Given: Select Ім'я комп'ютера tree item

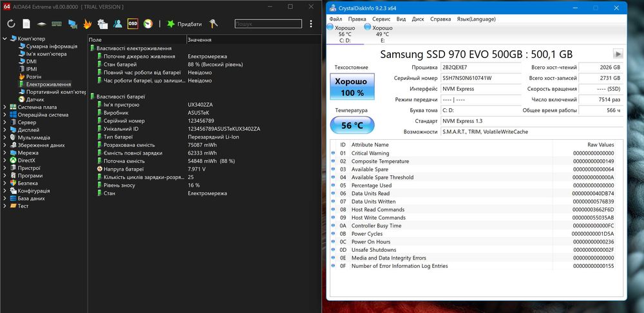Looking at the screenshot, I should 46,54.
